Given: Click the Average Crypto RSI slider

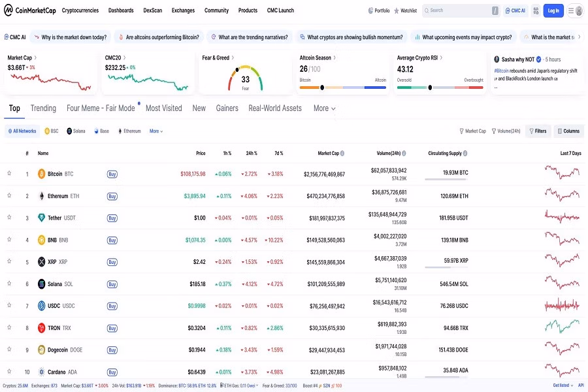Looking at the screenshot, I should pos(440,88).
